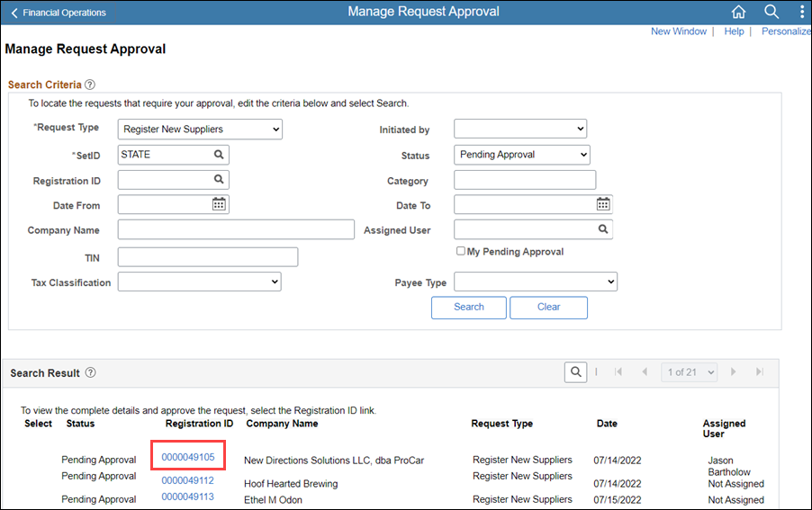Image resolution: width=812 pixels, height=510 pixels.
Task: Look up Assigned User using magnifier icon
Action: [603, 228]
